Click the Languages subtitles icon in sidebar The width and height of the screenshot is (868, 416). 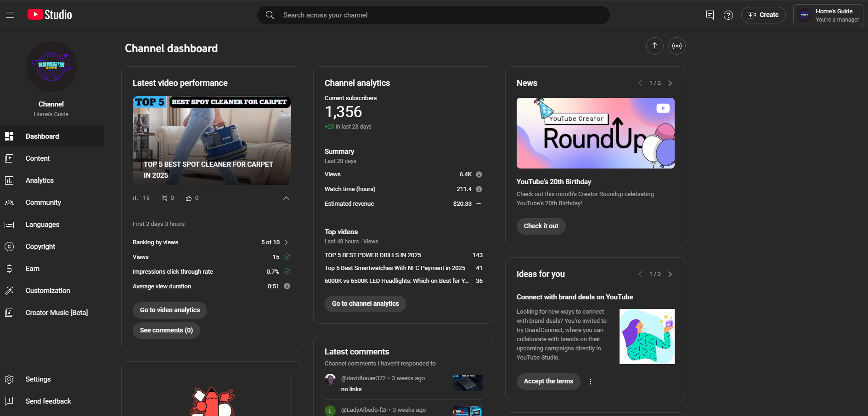click(9, 225)
